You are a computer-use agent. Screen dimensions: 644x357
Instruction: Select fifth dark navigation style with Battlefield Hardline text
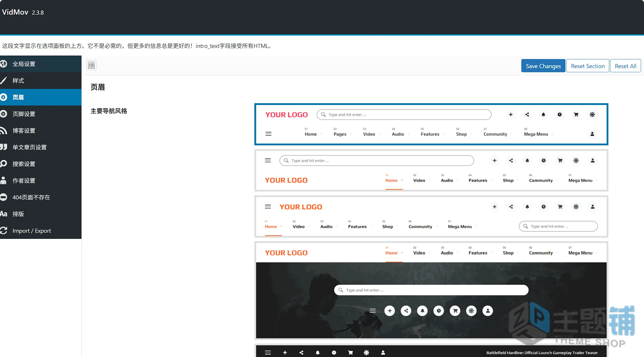431,350
